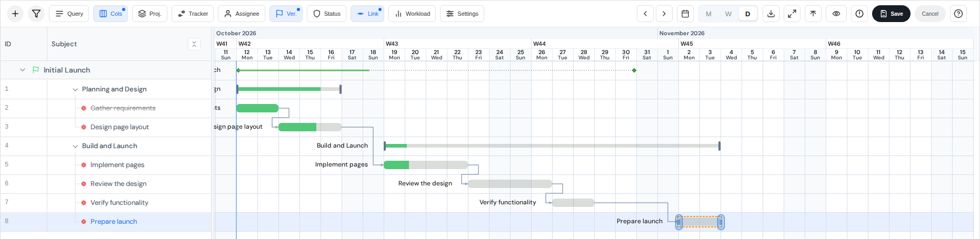Go to next period with right arrow
Image resolution: width=980 pixels, height=239 pixels.
(x=664, y=14)
